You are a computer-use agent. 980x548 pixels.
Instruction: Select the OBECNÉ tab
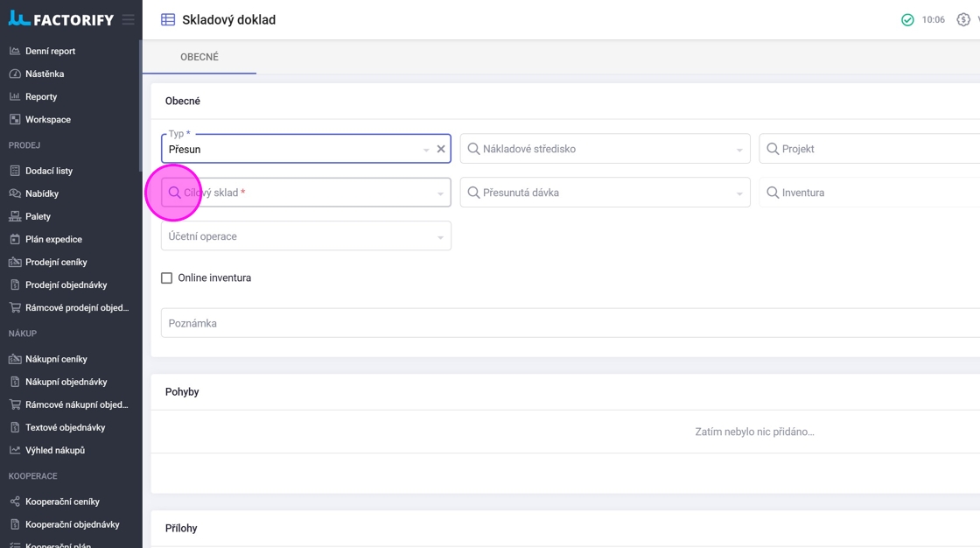pos(199,57)
